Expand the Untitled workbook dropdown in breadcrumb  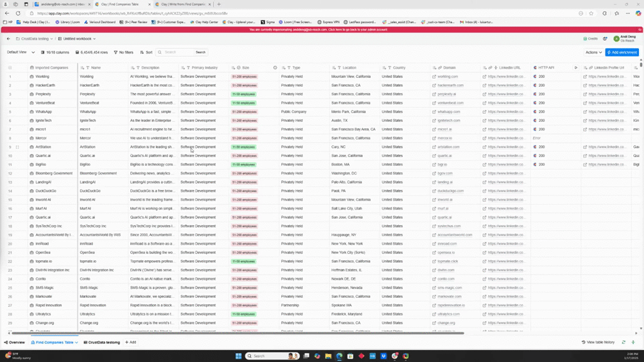(x=77, y=39)
